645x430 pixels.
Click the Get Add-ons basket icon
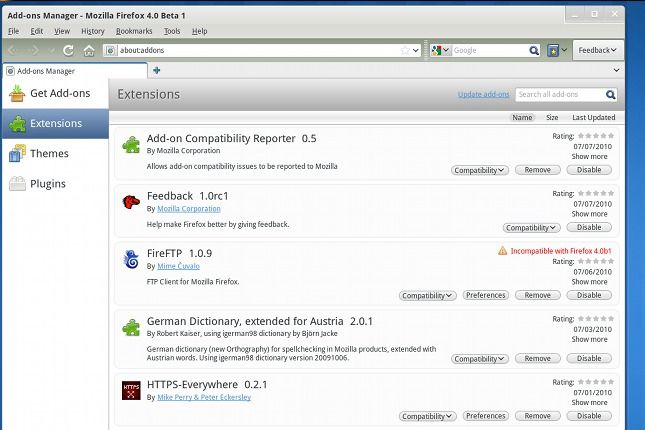click(x=17, y=93)
